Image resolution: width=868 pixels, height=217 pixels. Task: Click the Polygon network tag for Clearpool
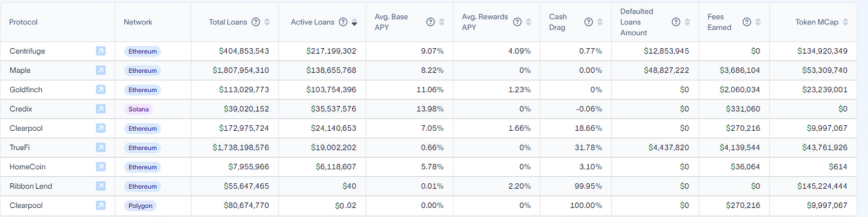coord(141,206)
